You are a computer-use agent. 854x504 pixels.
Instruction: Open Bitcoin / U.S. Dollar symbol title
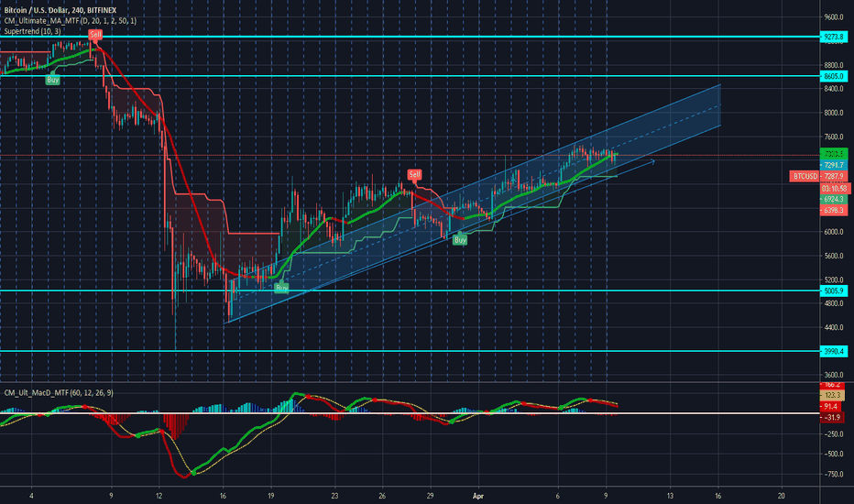tap(60, 10)
